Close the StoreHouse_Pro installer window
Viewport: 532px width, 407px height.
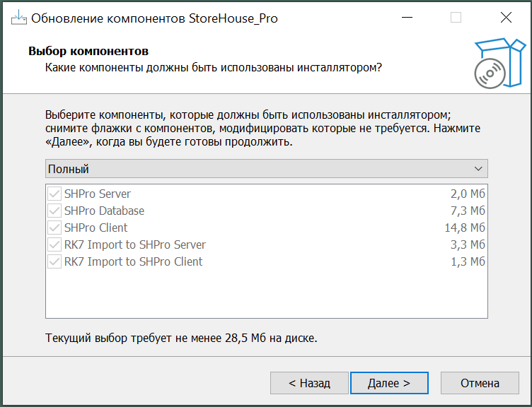pos(505,18)
